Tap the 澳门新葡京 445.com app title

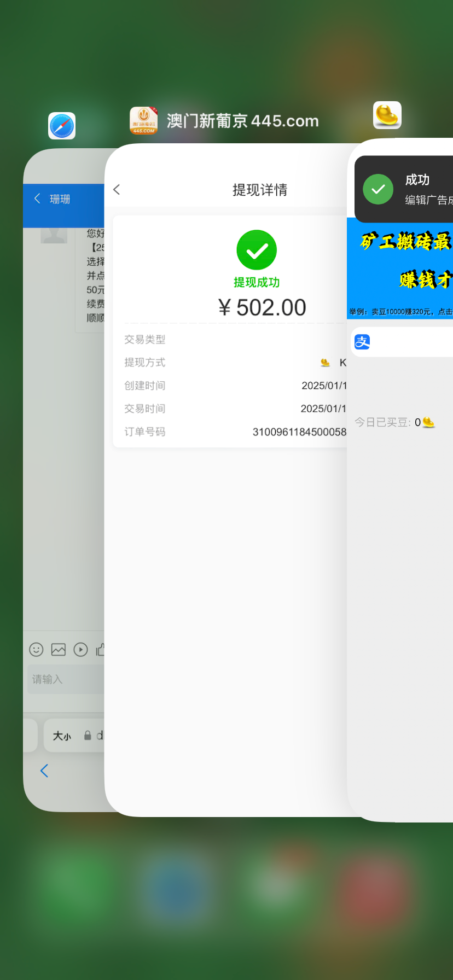coord(242,121)
